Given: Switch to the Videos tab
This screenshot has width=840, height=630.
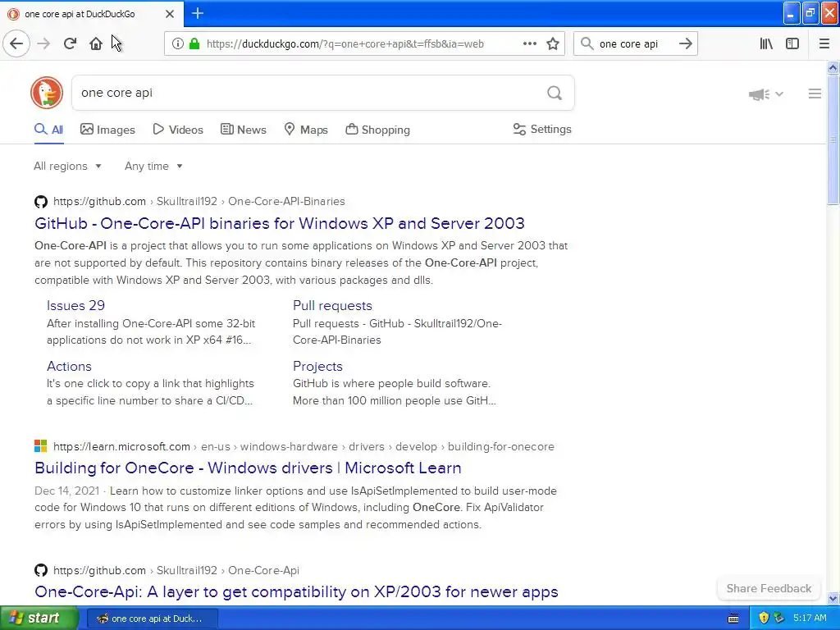Looking at the screenshot, I should tap(178, 130).
